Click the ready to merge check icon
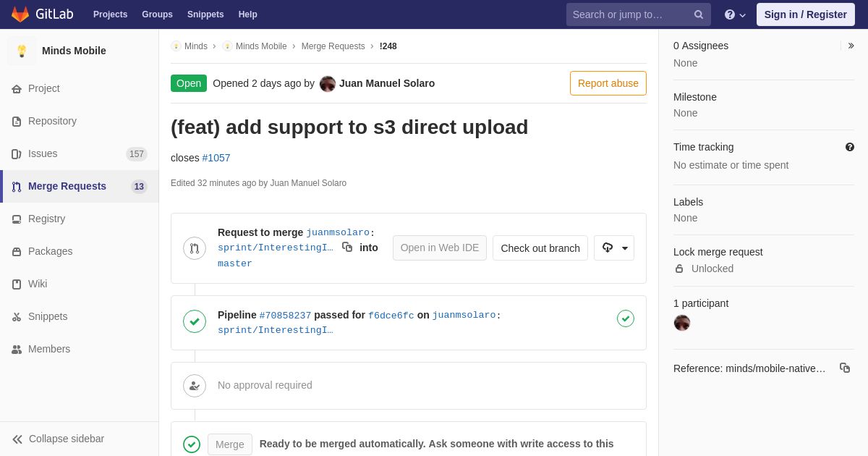 (192, 444)
